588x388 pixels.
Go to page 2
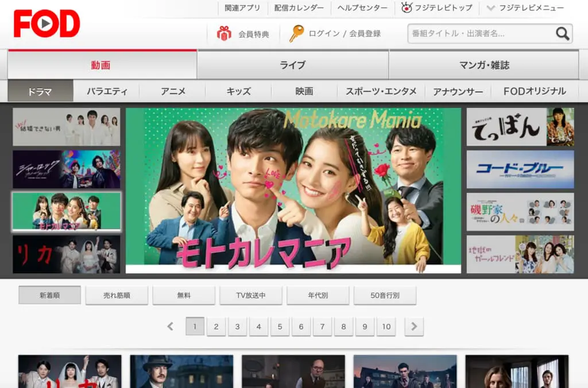click(x=216, y=327)
